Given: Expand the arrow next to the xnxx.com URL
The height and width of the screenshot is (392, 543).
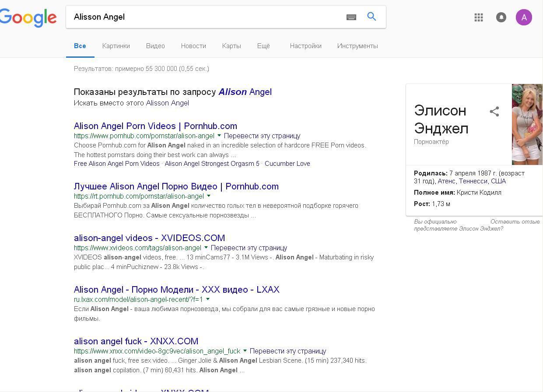Looking at the screenshot, I should [x=245, y=351].
